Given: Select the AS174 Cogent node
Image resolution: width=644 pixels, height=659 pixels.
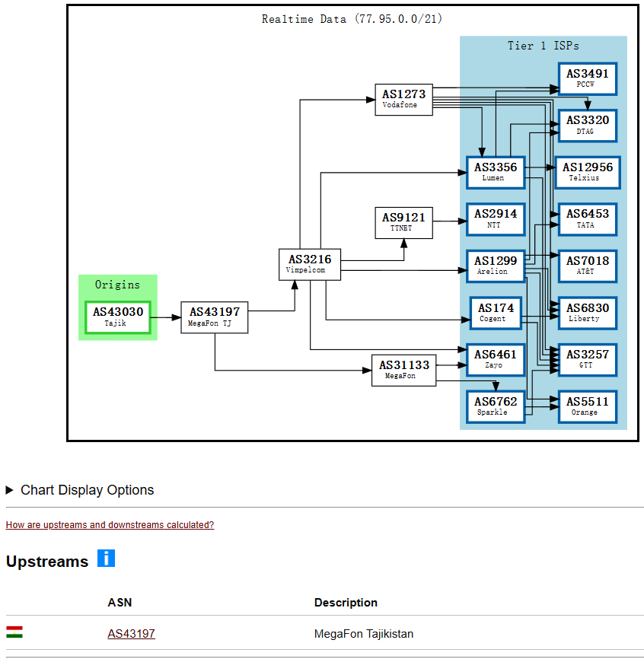Looking at the screenshot, I should 496,313.
